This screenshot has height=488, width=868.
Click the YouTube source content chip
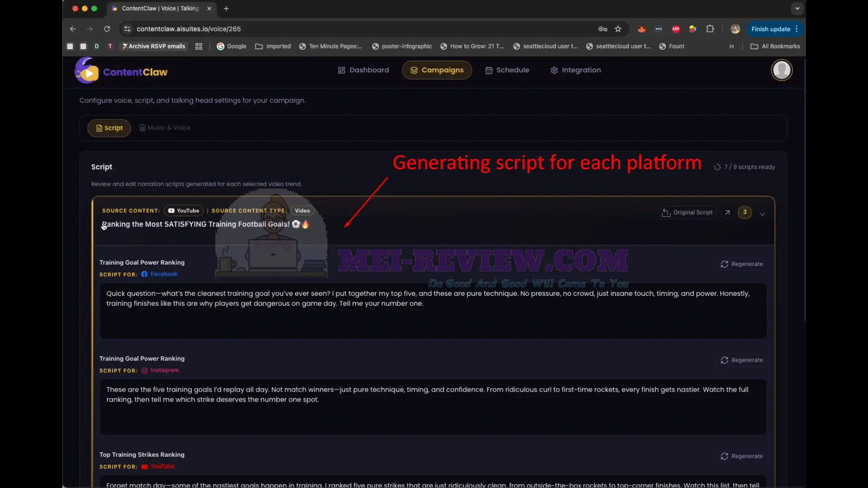(x=184, y=211)
